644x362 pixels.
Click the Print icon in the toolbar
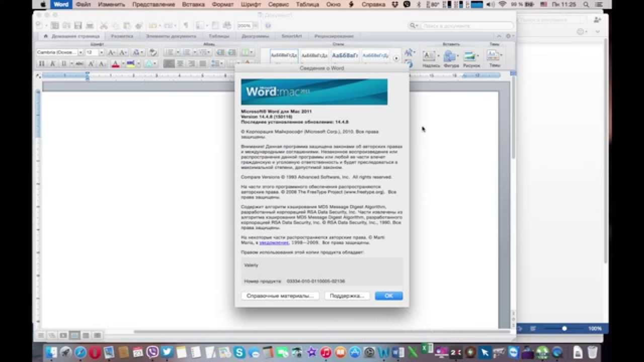point(90,25)
